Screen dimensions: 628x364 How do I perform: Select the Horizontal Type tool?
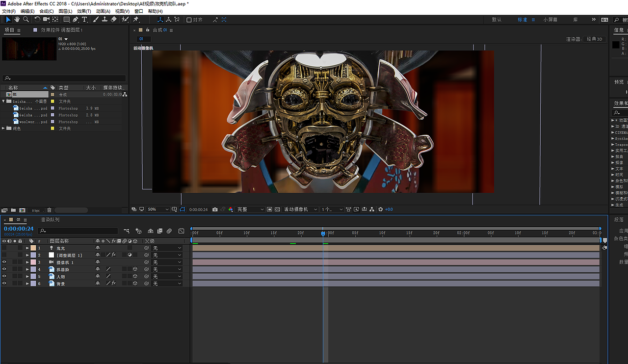click(84, 20)
